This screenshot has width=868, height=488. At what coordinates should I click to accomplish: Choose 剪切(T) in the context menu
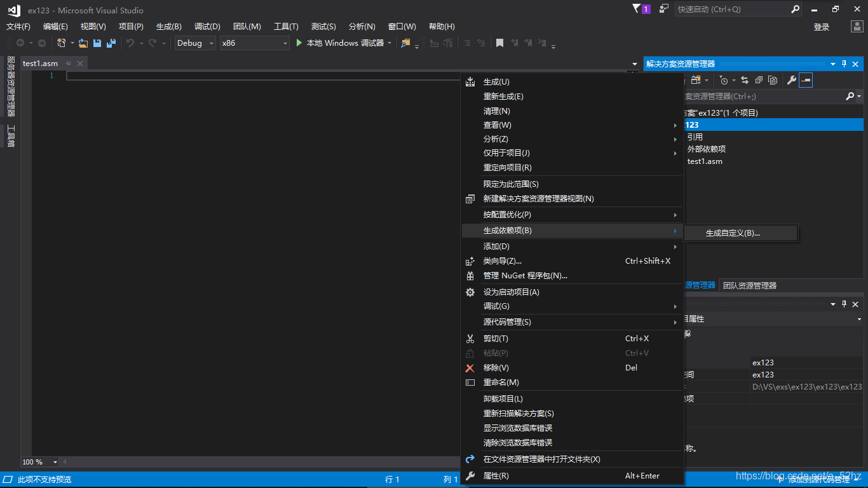point(572,339)
